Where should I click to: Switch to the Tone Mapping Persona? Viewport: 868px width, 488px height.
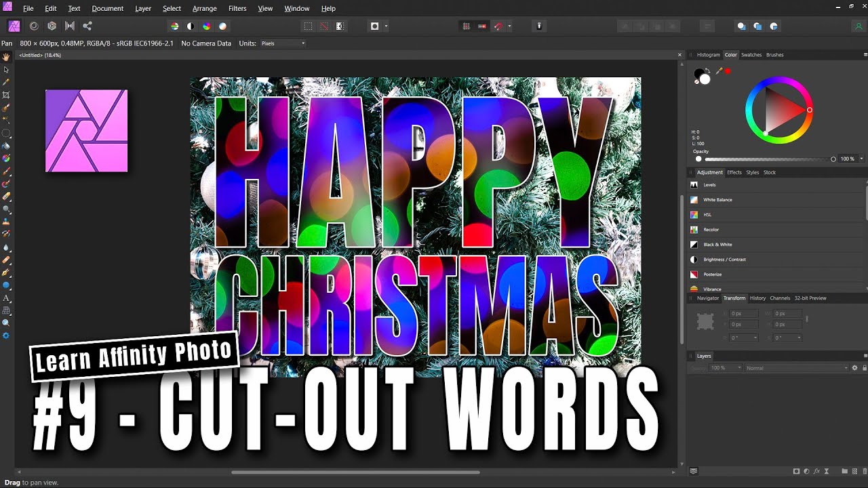[x=69, y=26]
